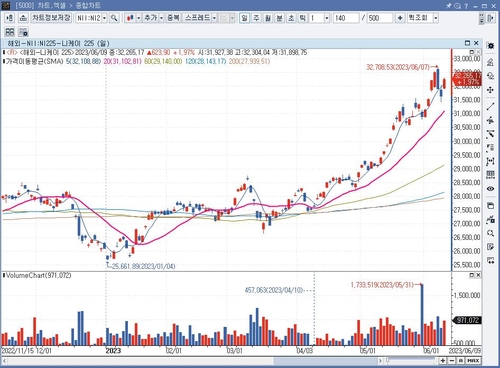The image size is (500, 368).
Task: Click the window panel icon below the eye
Action: click(x=490, y=205)
